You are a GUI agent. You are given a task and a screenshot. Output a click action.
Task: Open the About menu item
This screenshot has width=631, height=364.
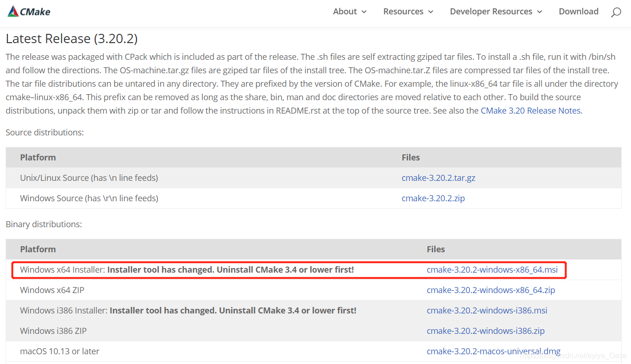[x=345, y=12]
